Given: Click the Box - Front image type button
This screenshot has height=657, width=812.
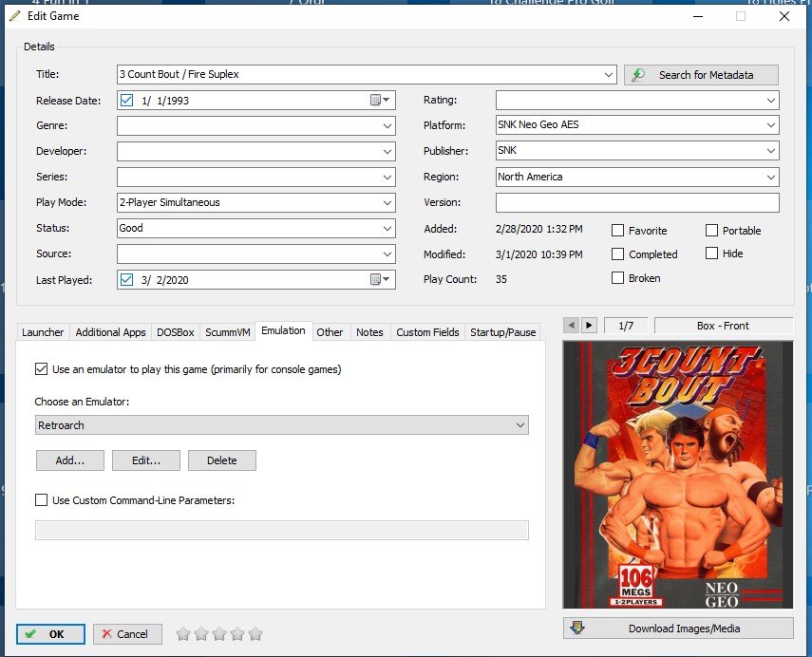Looking at the screenshot, I should click(x=723, y=326).
